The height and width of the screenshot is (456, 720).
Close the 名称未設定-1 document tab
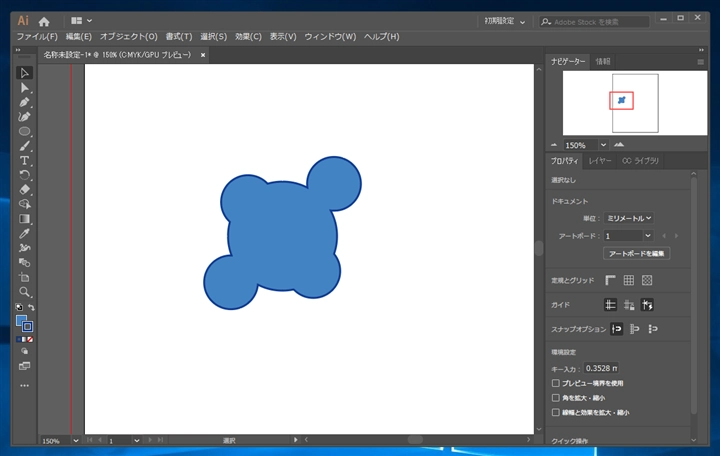pos(202,55)
